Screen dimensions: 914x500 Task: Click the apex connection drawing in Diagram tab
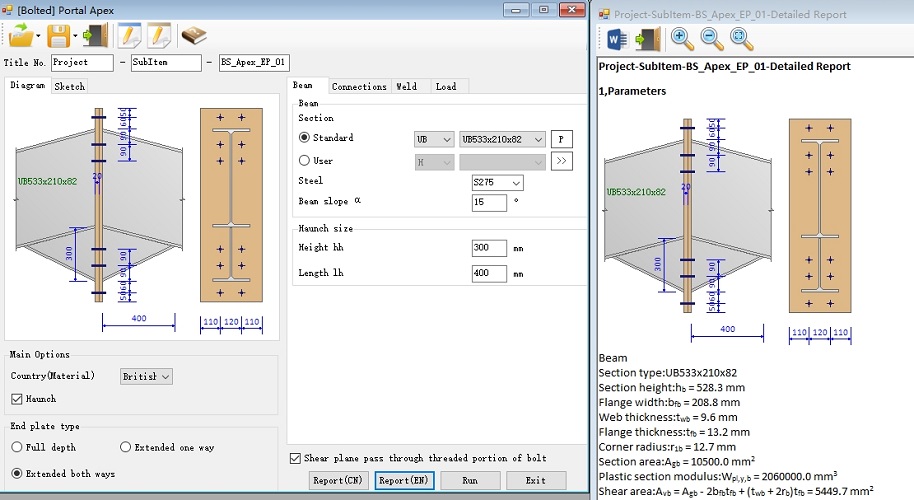coord(99,205)
